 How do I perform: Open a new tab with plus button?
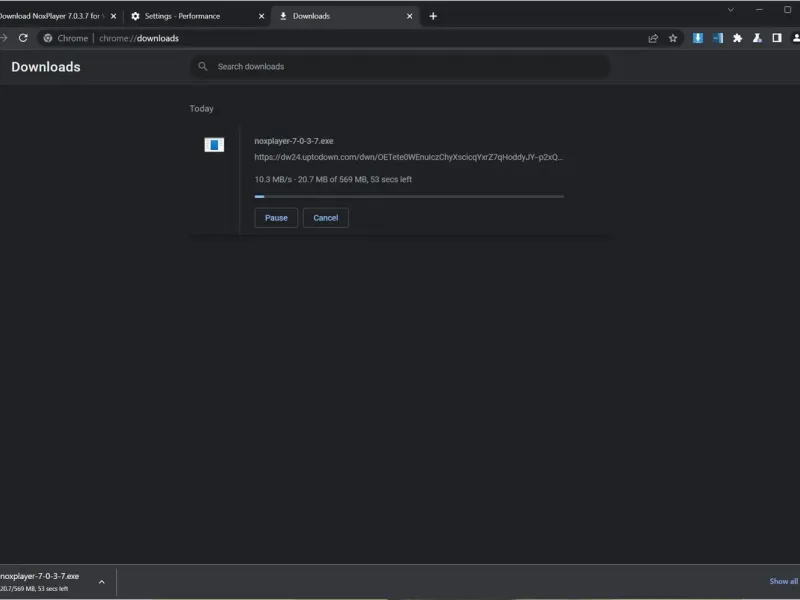coord(433,16)
